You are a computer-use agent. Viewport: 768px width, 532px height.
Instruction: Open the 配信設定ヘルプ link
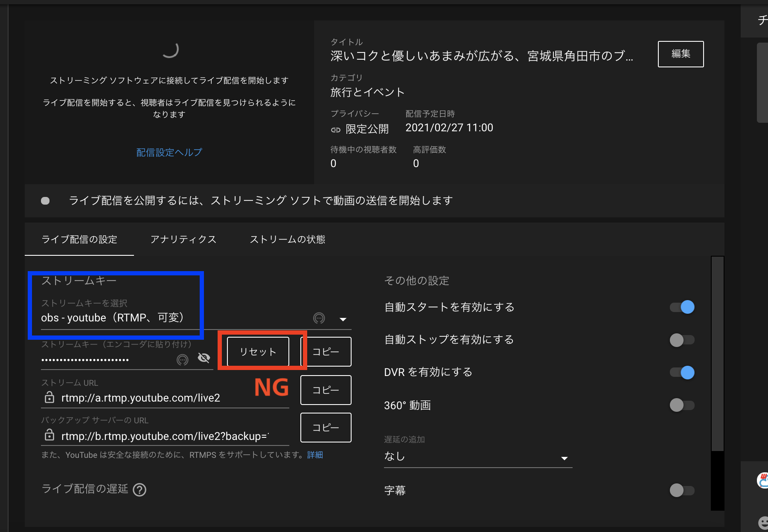169,152
